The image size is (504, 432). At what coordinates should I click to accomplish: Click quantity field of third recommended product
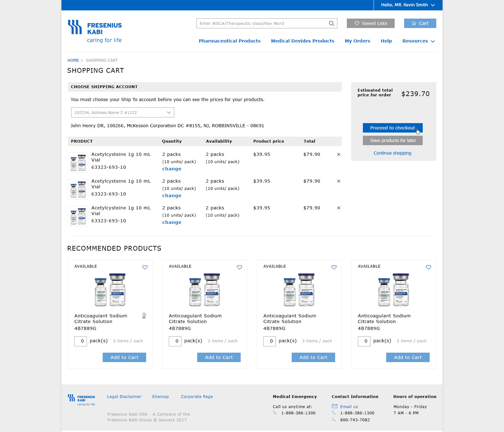pos(270,341)
